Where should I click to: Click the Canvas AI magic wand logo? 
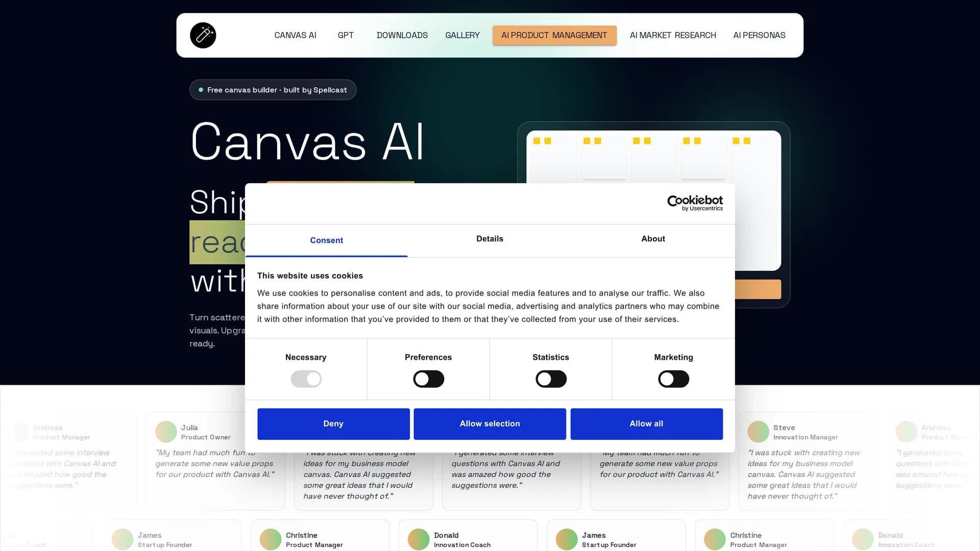(x=203, y=35)
